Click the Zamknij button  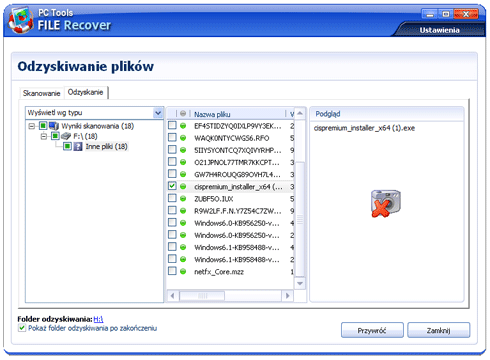[439, 330]
